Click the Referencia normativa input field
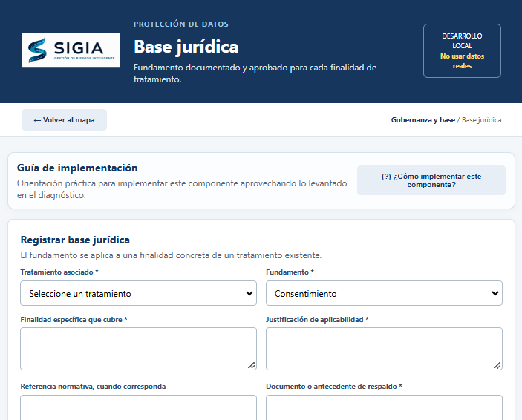The height and width of the screenshot is (420, 522). [139, 407]
